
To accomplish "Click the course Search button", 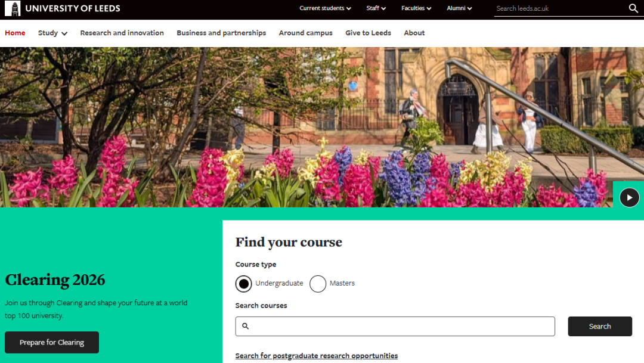I will [x=600, y=327].
